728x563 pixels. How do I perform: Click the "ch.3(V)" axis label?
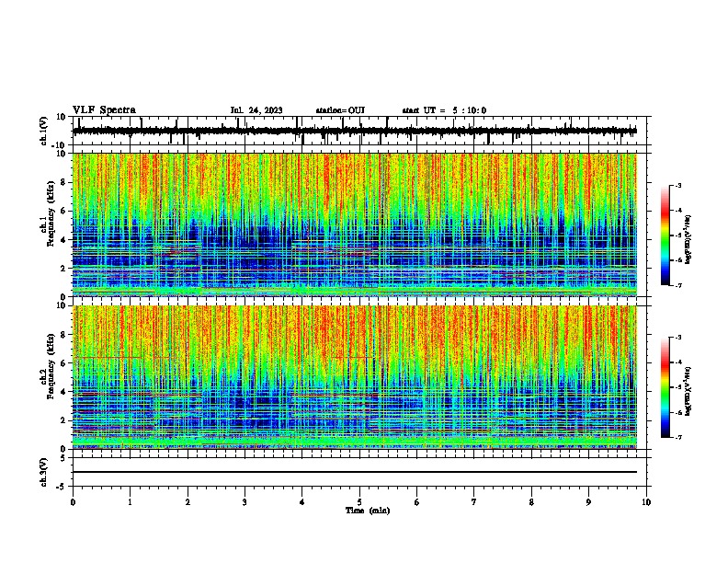(43, 473)
